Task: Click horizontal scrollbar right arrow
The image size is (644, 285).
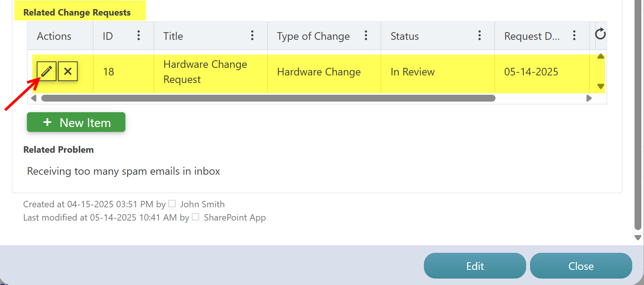Action: [589, 98]
